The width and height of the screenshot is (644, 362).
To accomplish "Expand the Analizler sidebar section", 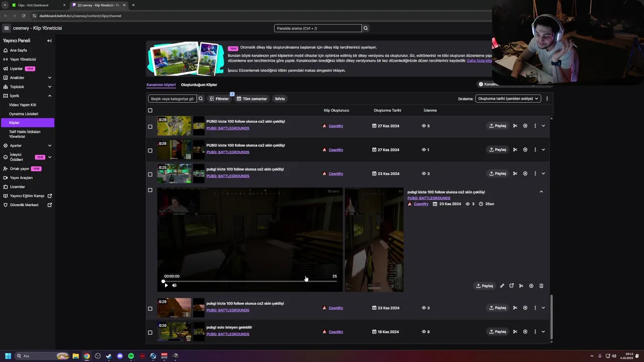I will point(49,78).
